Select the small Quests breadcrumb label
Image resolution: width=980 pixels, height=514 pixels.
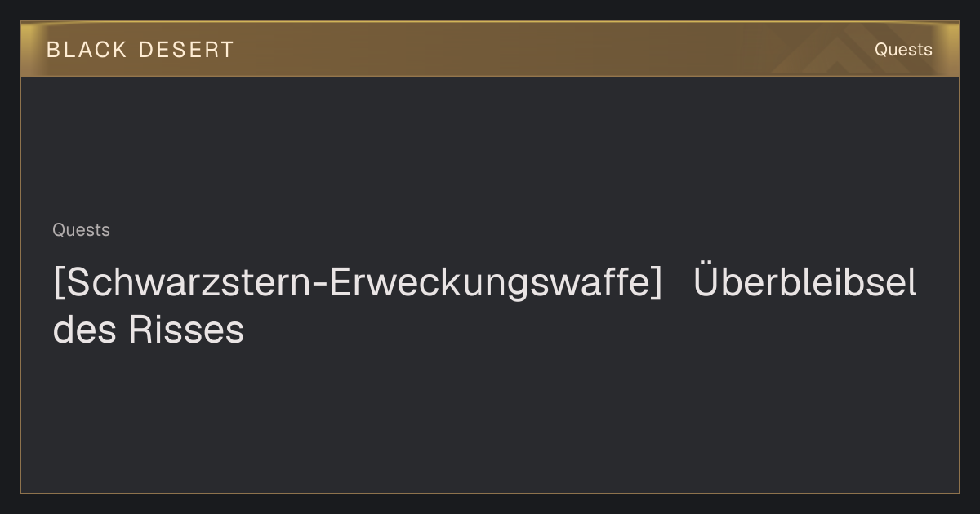(x=81, y=230)
